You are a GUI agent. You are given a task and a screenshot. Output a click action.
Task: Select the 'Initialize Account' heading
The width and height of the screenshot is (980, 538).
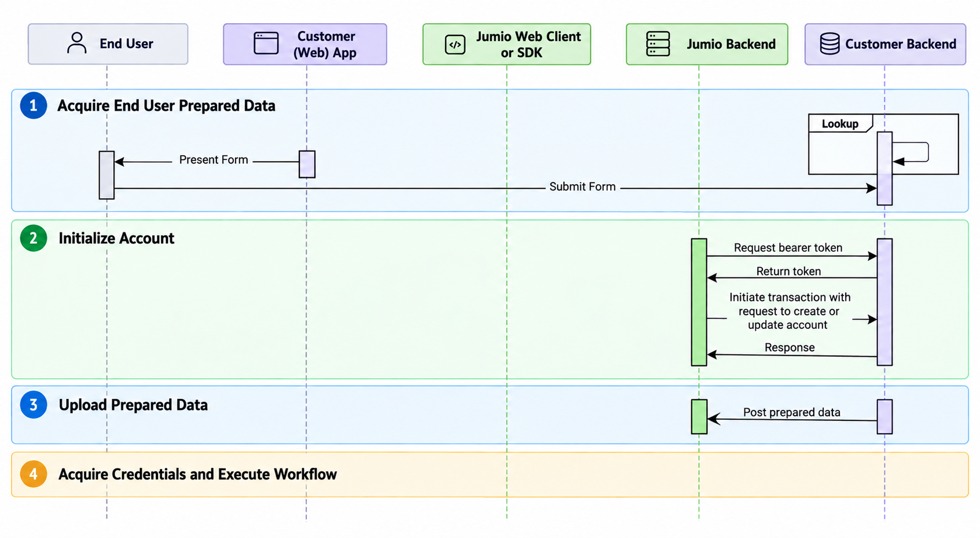coord(116,238)
